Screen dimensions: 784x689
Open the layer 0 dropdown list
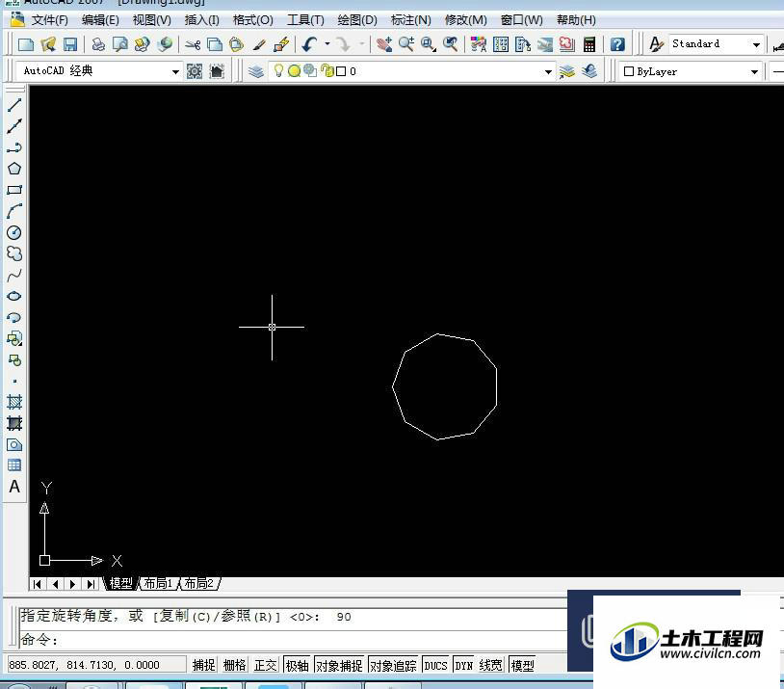point(548,71)
